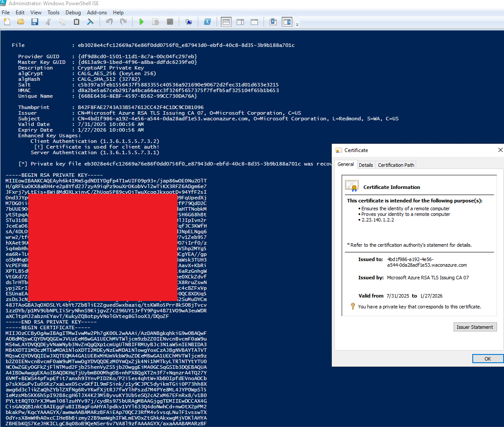Click the Clear Console Pane icon
This screenshot has width=504, height=427.
pos(91,22)
